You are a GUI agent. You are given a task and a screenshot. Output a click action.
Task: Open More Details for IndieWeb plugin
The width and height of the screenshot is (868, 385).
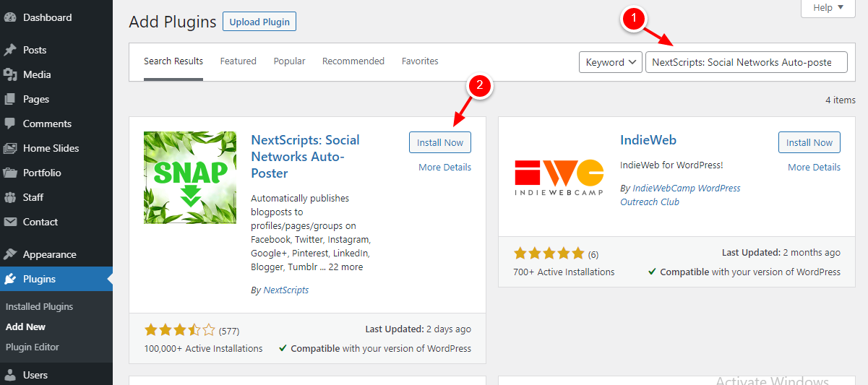[814, 167]
